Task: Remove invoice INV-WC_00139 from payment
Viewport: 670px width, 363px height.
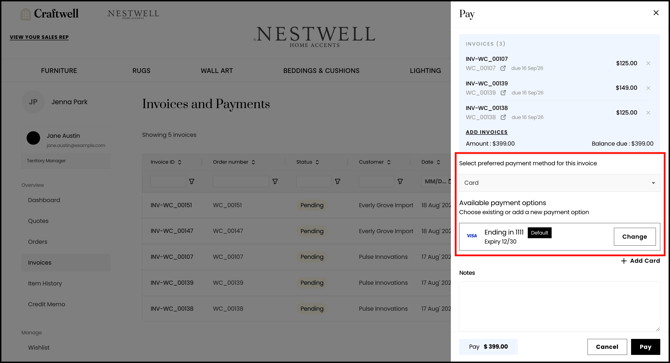Action: click(x=648, y=88)
